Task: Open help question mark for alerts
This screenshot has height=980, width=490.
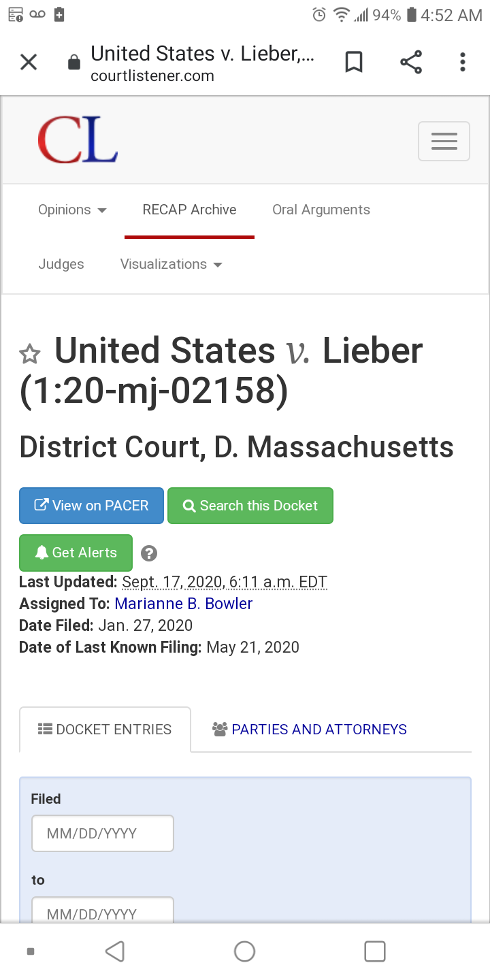Action: [x=149, y=553]
